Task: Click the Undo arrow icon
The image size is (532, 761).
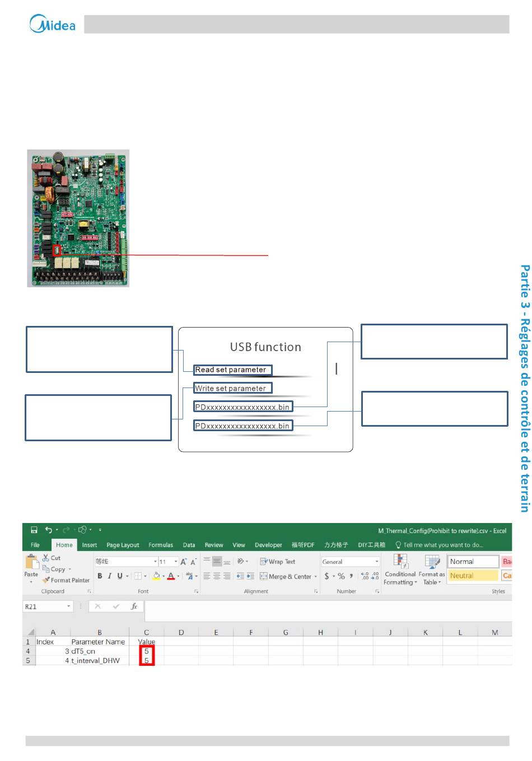Action: point(49,530)
